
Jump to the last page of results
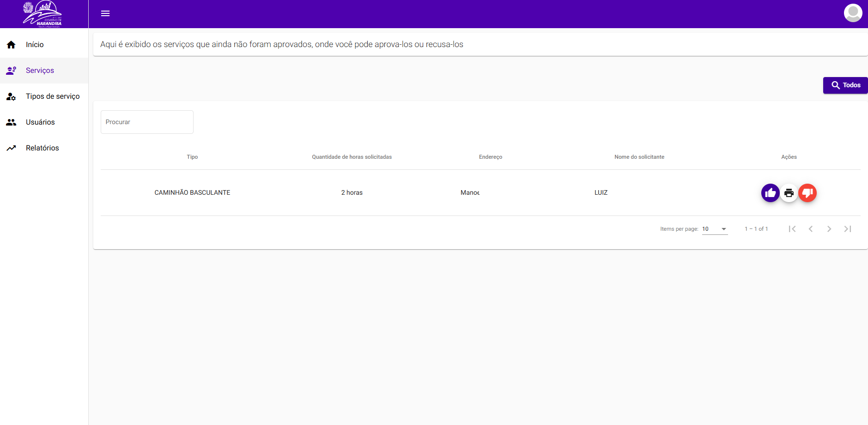coord(848,229)
